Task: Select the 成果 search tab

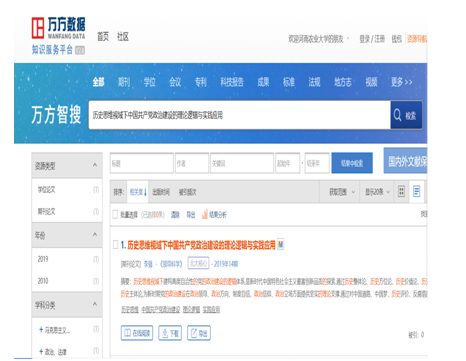Action: point(263,82)
